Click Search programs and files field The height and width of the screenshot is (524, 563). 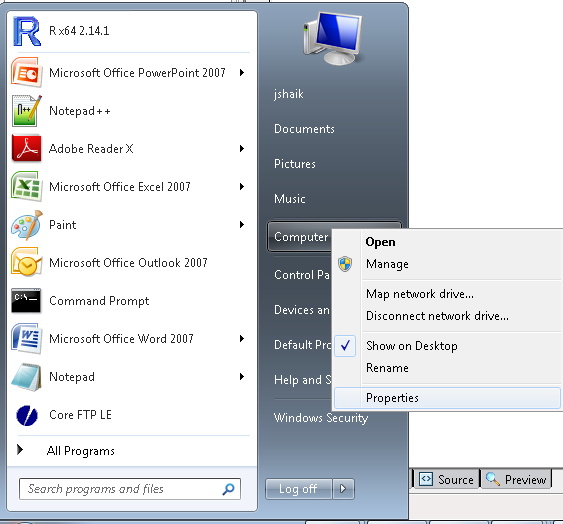(x=130, y=489)
